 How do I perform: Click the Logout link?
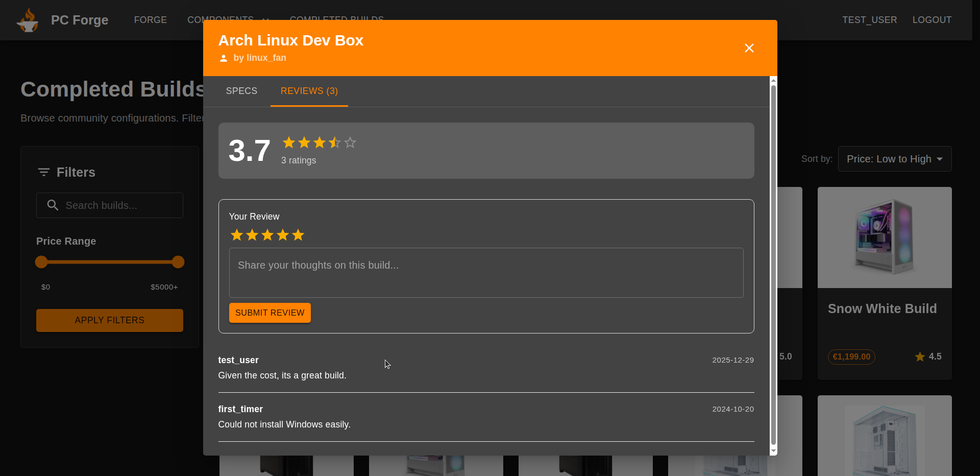[932, 20]
